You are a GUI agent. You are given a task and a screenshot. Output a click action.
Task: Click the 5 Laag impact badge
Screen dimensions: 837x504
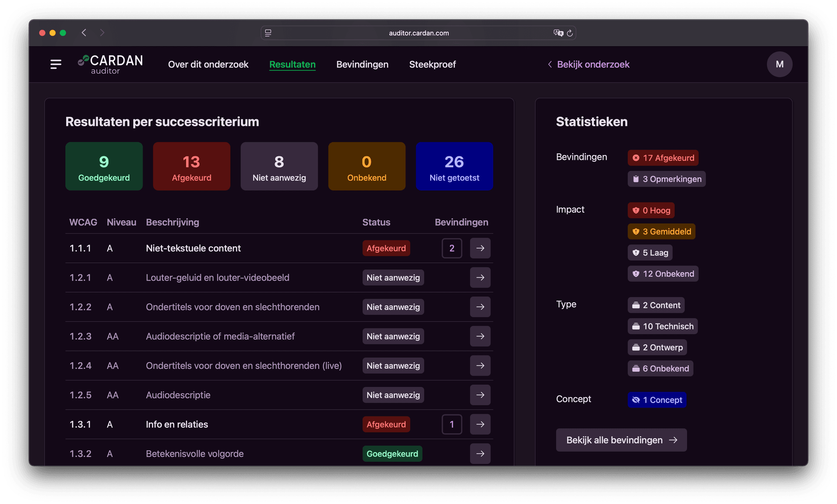(650, 253)
